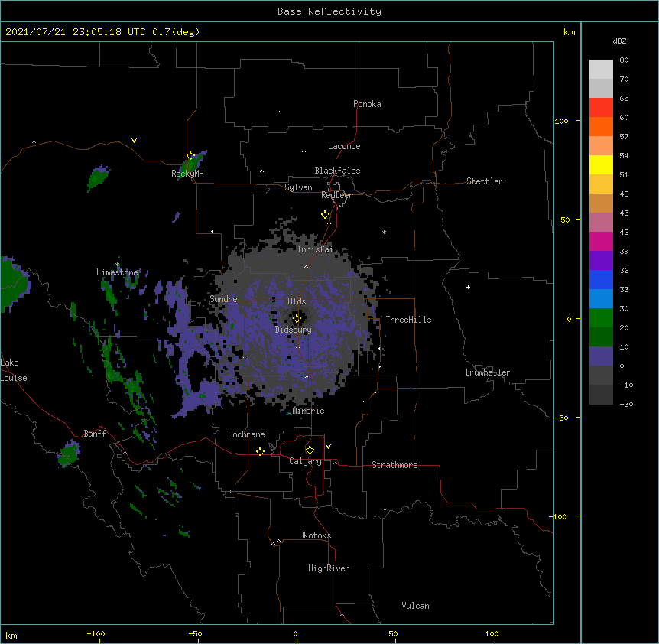This screenshot has width=659, height=644.
Task: Pick the red 60-65 dBZ legend swatch
Action: pyautogui.click(x=601, y=107)
